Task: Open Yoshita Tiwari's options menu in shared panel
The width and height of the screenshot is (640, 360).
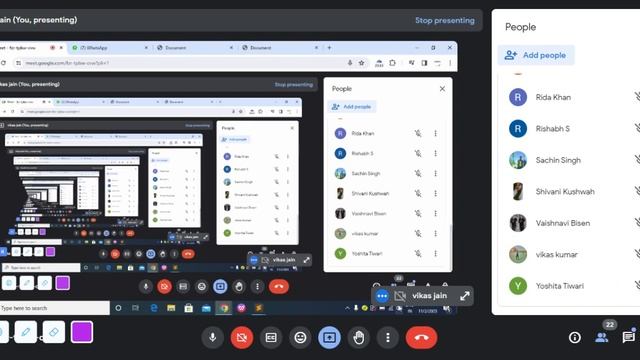Action: click(x=436, y=253)
